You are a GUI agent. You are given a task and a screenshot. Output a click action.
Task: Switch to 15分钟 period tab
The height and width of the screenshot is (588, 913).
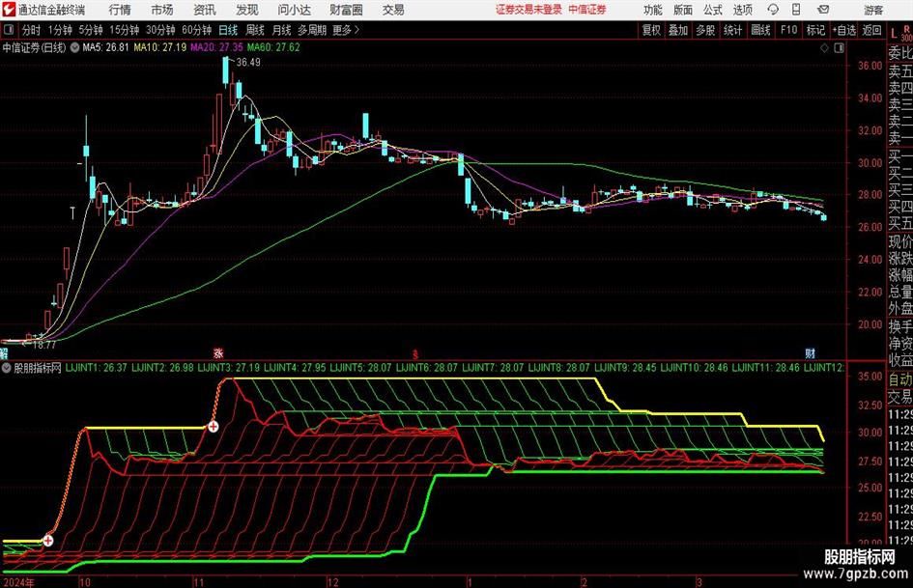pos(124,30)
